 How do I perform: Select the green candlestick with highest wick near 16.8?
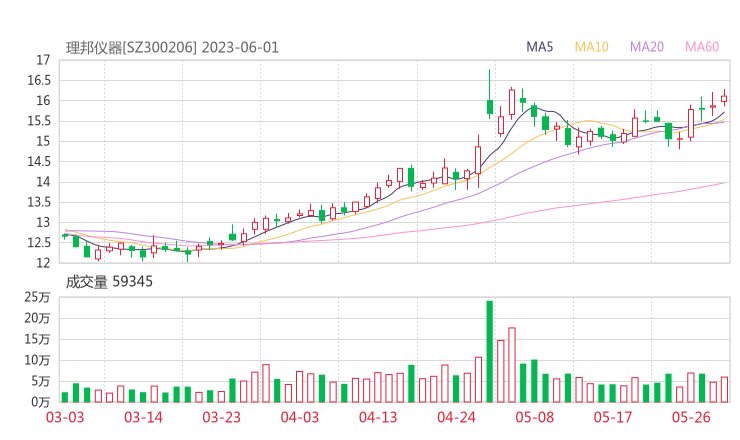click(490, 94)
